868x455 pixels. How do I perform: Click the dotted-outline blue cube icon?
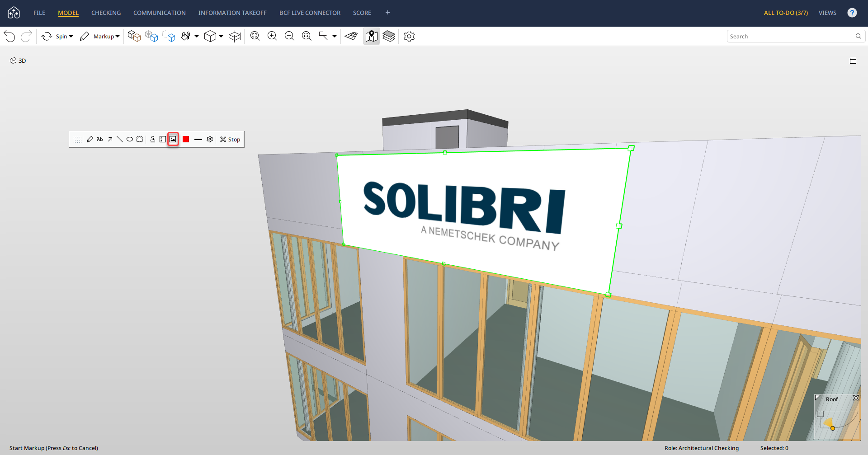tap(169, 36)
